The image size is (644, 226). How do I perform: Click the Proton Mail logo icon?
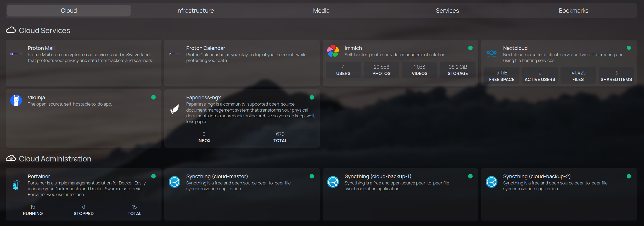click(16, 54)
